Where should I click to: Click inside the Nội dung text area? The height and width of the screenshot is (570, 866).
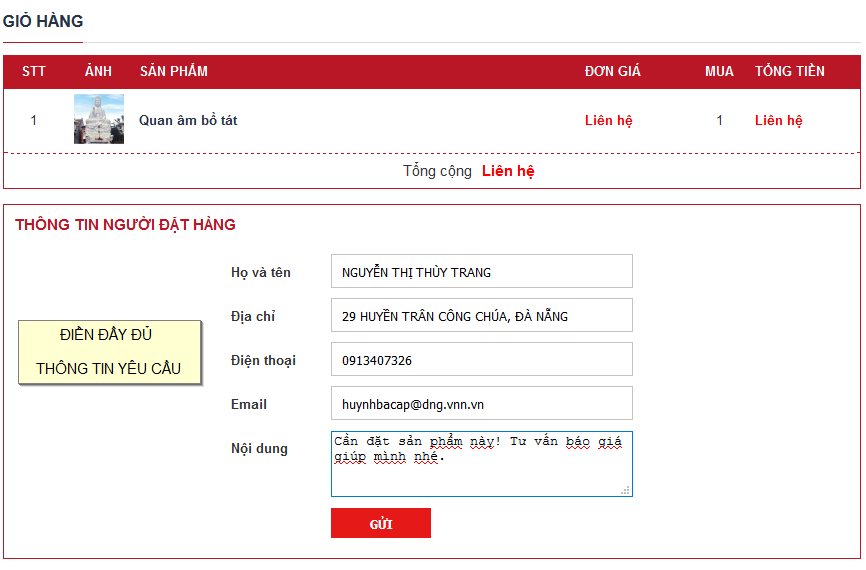point(481,470)
